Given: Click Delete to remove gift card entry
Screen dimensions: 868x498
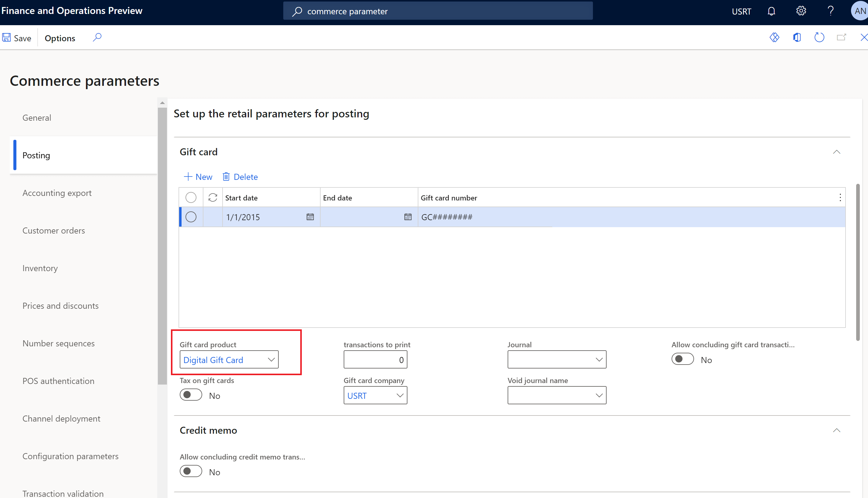Looking at the screenshot, I should [240, 176].
